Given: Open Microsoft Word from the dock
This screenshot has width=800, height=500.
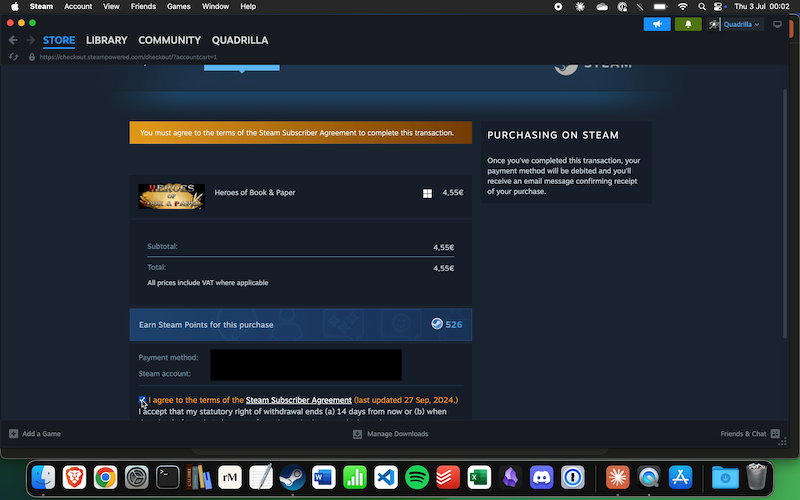Looking at the screenshot, I should click(323, 478).
